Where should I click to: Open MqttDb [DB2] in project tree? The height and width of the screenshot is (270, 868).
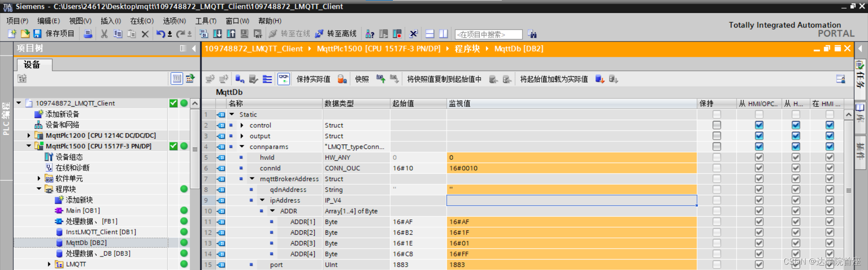86,242
